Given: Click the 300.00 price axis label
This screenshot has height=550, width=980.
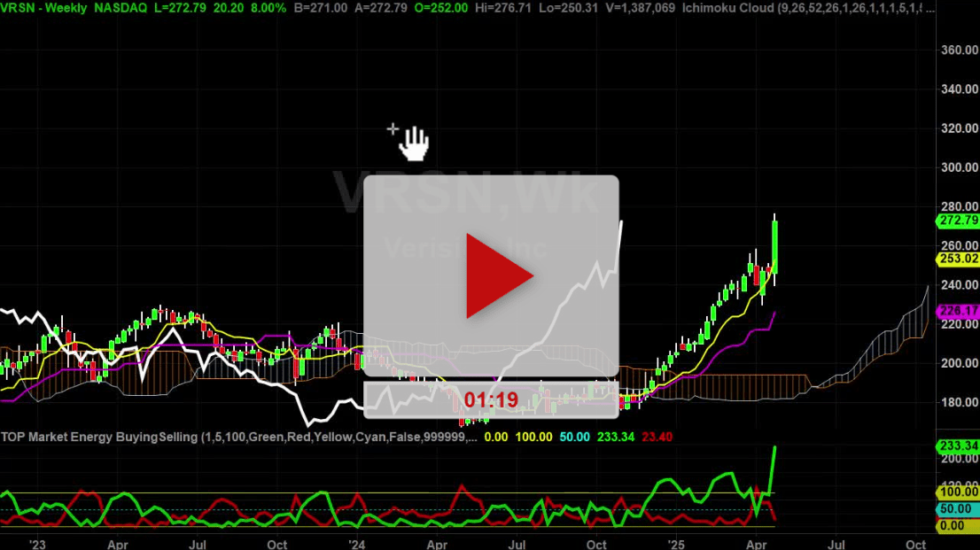Looking at the screenshot, I should point(960,167).
